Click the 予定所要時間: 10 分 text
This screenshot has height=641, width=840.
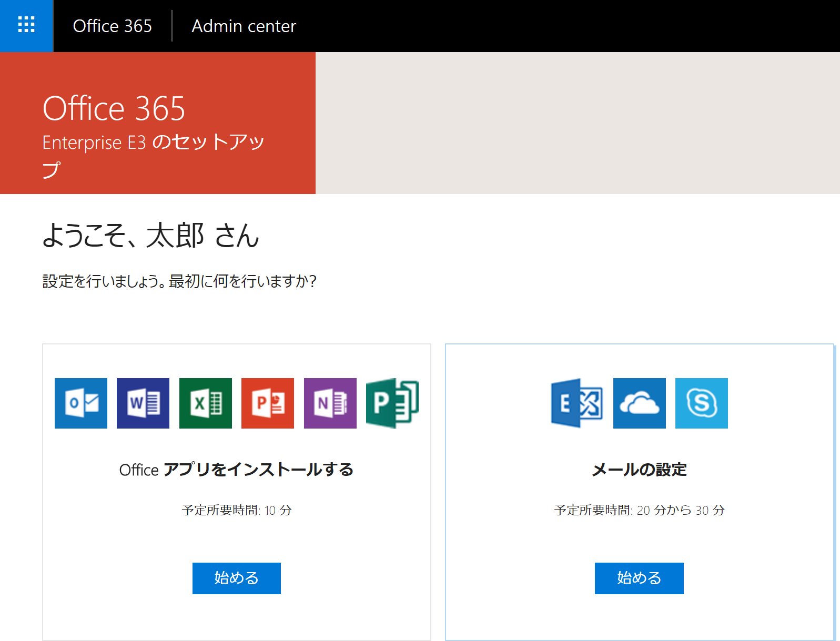pyautogui.click(x=236, y=510)
